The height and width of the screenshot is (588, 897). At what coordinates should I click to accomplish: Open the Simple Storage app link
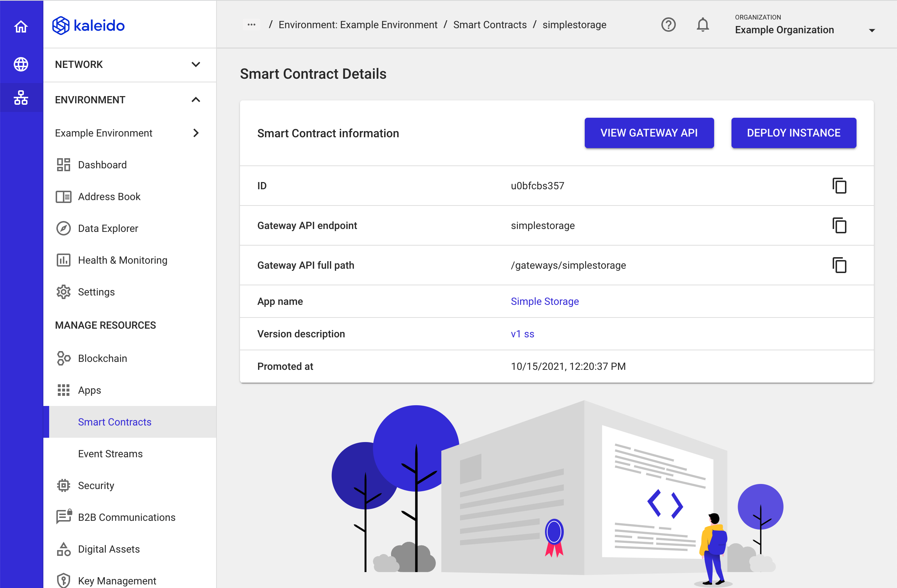545,301
